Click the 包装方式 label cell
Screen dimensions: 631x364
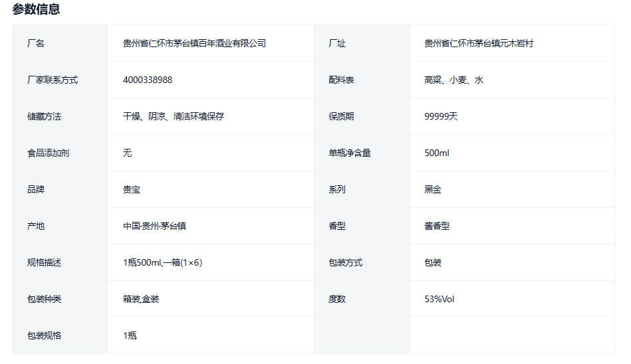pos(346,262)
